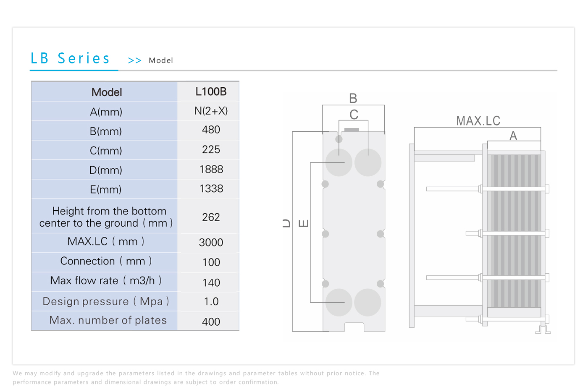Image resolution: width=588 pixels, height=392 pixels.
Task: Click the rotated E dimension label
Action: (x=303, y=223)
